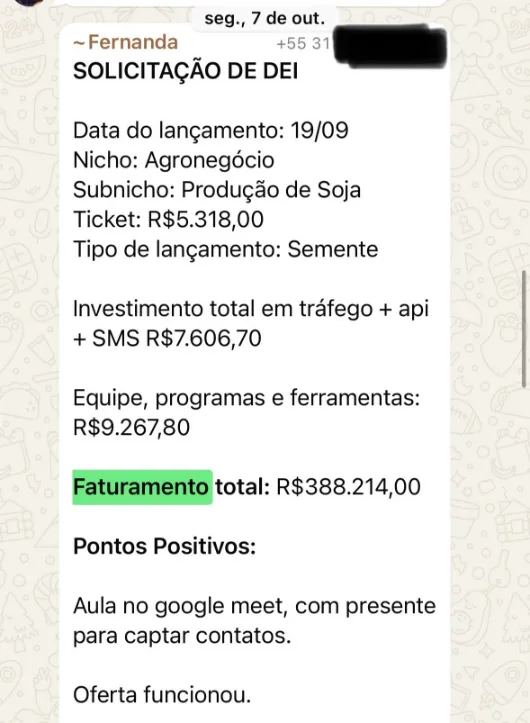Click Subnicho: Produção de Soja text
This screenshot has height=723, width=530.
tap(217, 190)
